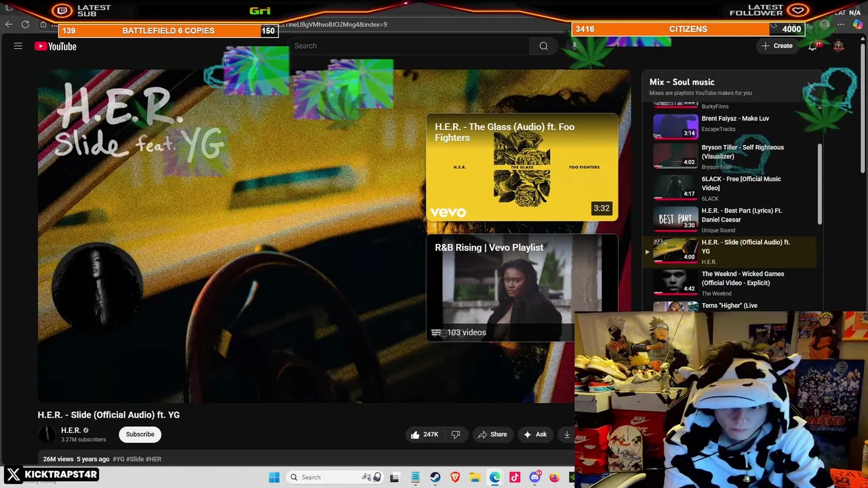Screen dimensions: 868x488
Task: Dislike the video with thumbs down
Action: point(456,434)
